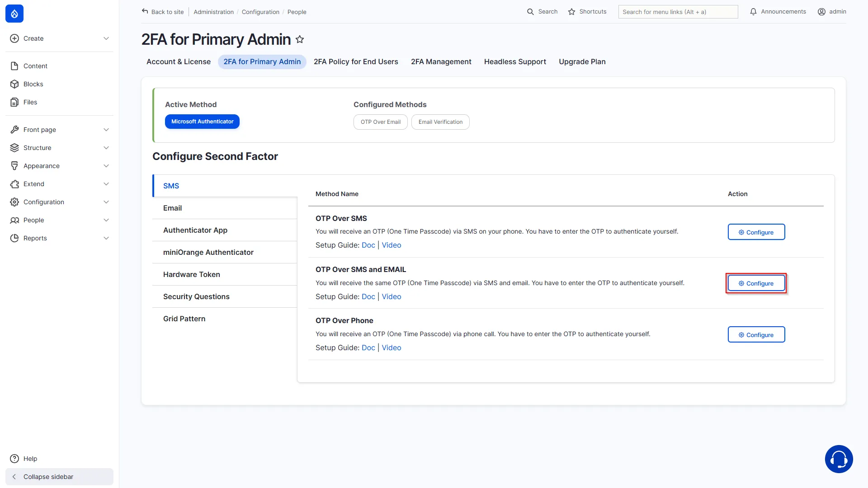Click the Structure layers icon
Image resolution: width=868 pixels, height=488 pixels.
(14, 148)
